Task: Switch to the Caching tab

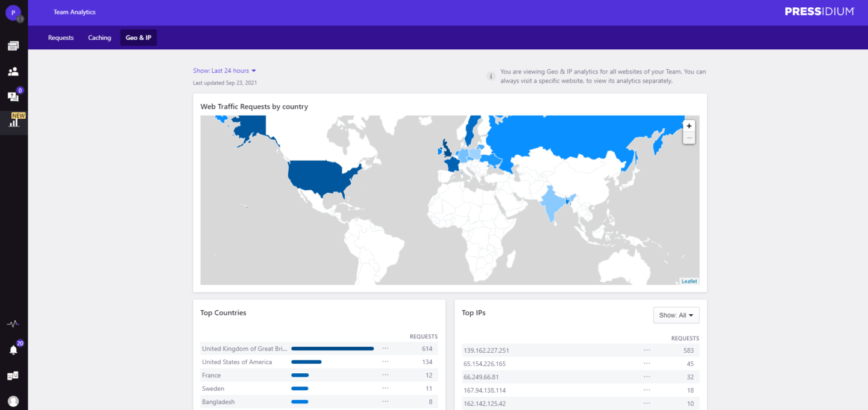Action: 99,37
